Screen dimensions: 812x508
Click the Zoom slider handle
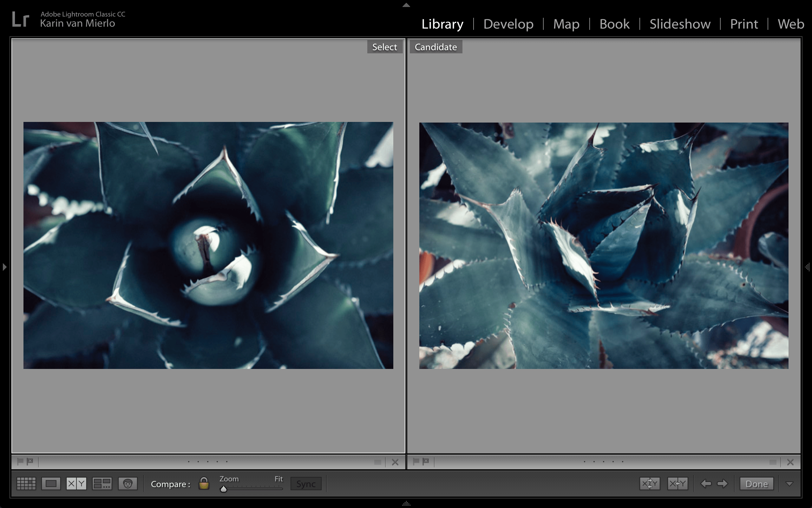224,489
